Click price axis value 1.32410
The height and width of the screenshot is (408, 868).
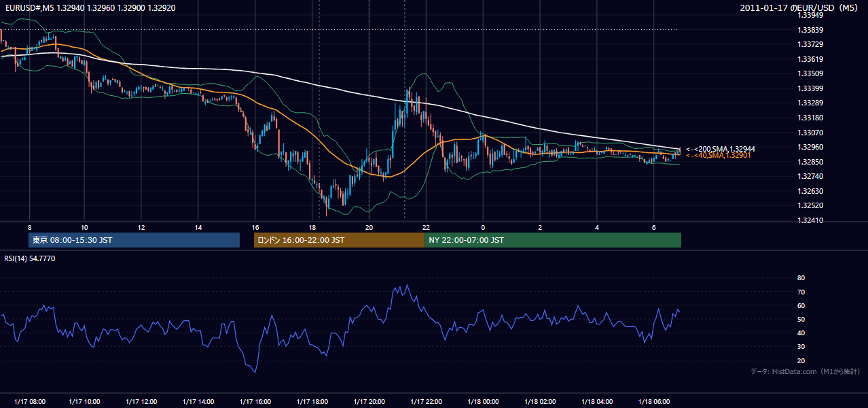[x=810, y=220]
